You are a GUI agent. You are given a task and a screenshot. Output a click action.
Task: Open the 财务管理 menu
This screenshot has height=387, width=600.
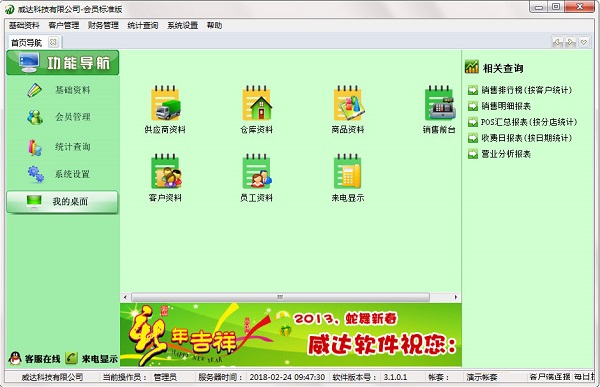point(103,25)
